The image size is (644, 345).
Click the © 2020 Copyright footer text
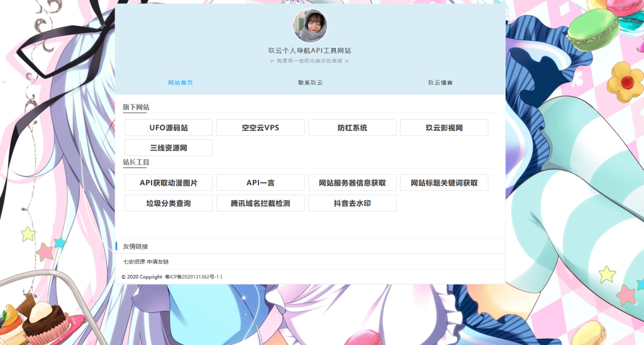click(142, 277)
